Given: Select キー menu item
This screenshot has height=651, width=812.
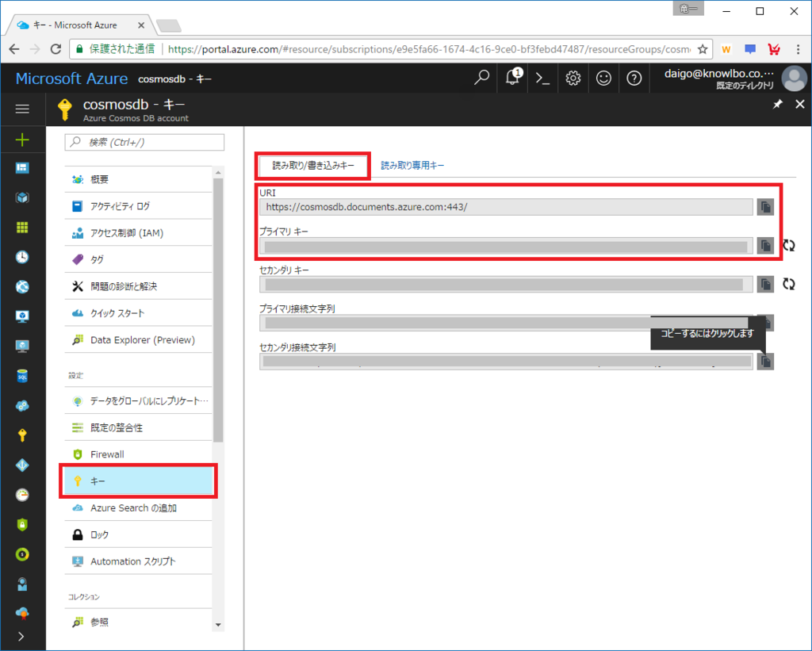Looking at the screenshot, I should coord(138,481).
